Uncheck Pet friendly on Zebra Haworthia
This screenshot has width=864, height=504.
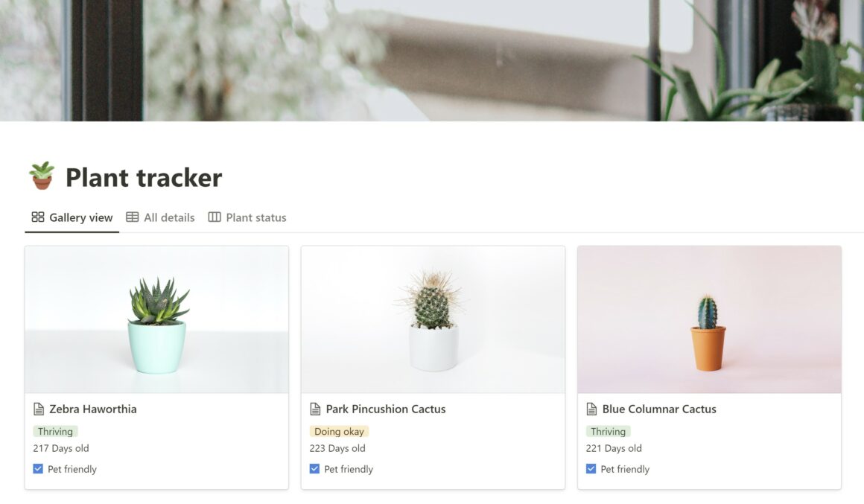point(38,469)
